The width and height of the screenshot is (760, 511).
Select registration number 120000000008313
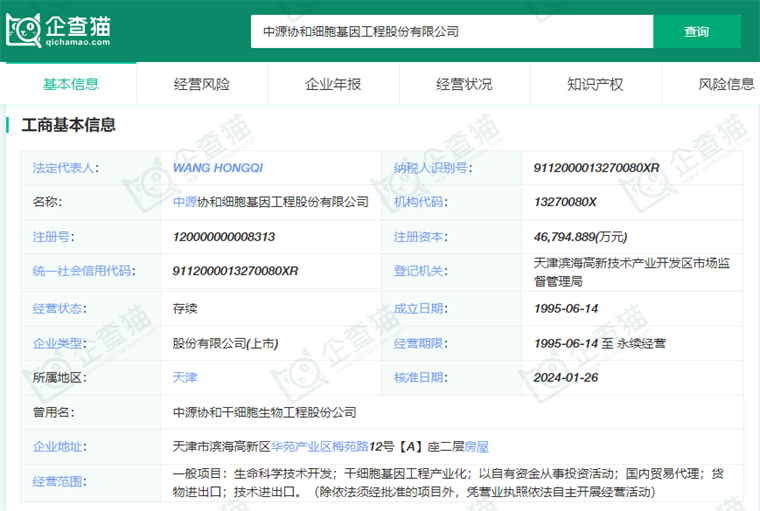(223, 237)
